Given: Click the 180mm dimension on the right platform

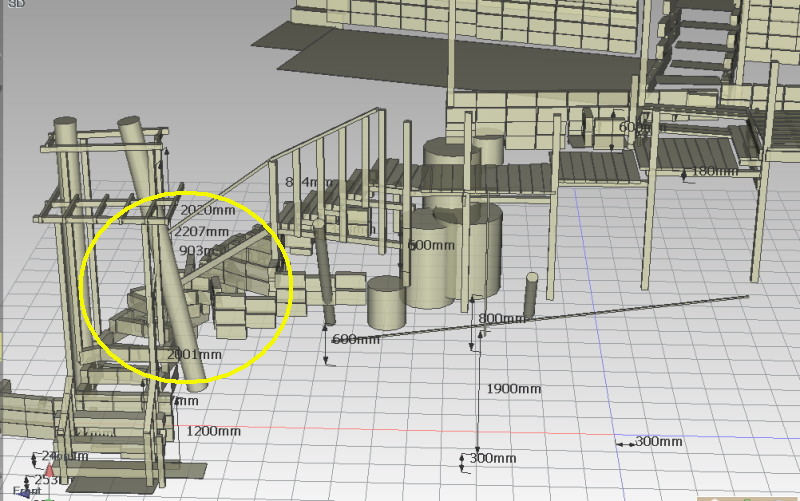Looking at the screenshot, I should click(x=714, y=172).
